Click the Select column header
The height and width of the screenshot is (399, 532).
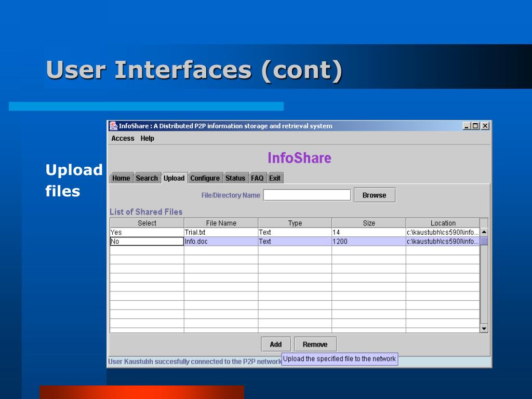[147, 223]
